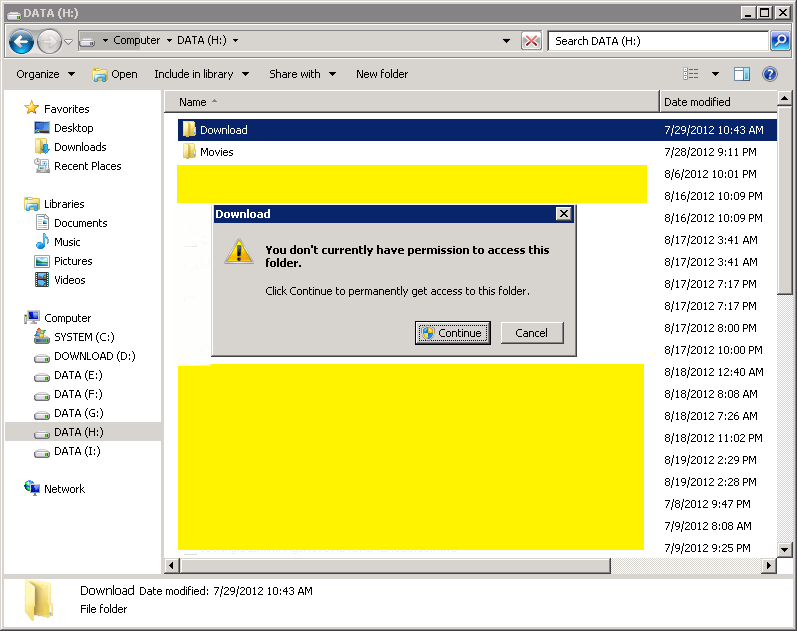The image size is (797, 631).
Task: Select the Download folder row
Action: click(477, 130)
